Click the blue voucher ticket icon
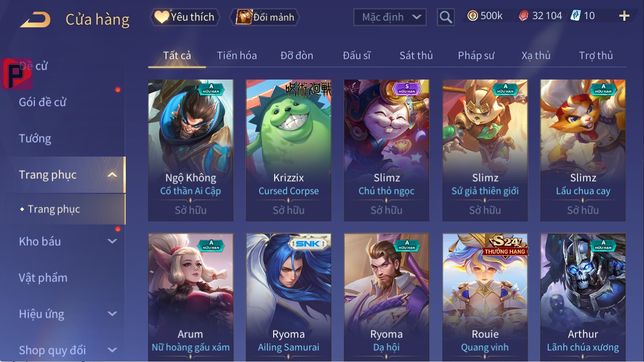 click(x=576, y=16)
